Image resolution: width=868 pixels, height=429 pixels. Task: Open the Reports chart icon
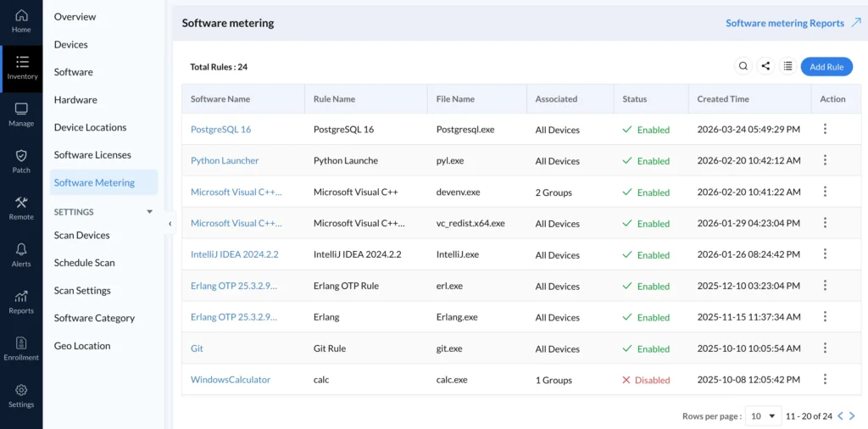click(21, 296)
